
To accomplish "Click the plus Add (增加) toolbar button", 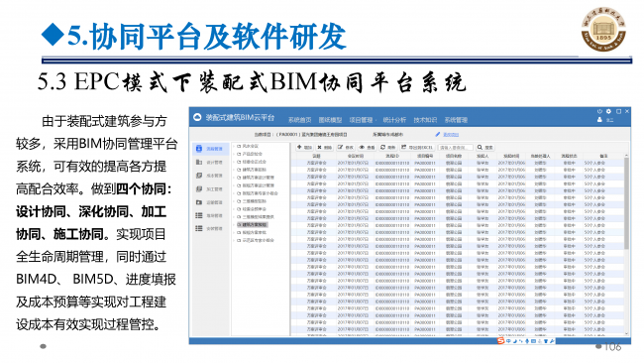I will pos(304,147).
